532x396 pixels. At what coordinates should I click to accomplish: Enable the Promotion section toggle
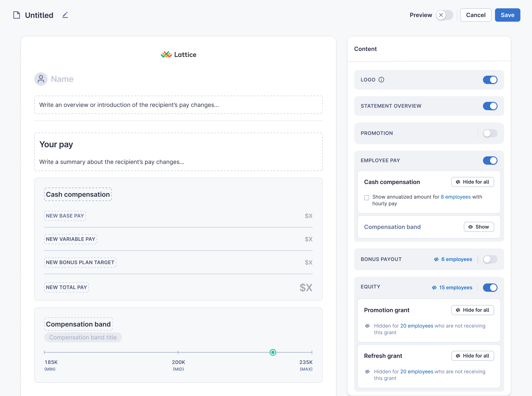click(x=490, y=133)
